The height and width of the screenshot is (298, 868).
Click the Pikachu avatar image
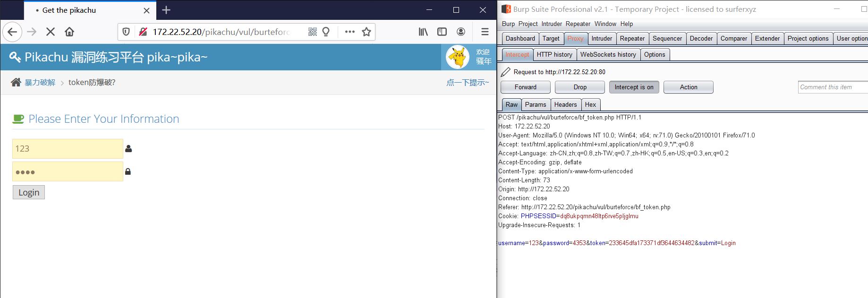click(x=458, y=57)
